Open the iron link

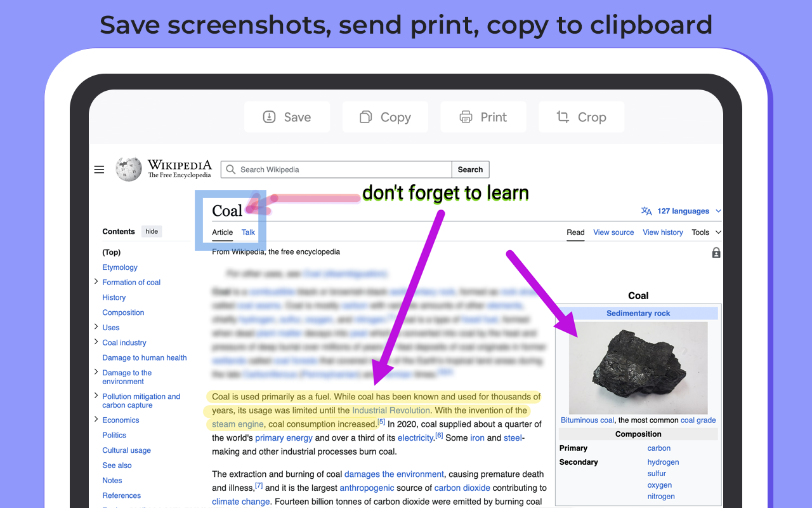point(477,438)
